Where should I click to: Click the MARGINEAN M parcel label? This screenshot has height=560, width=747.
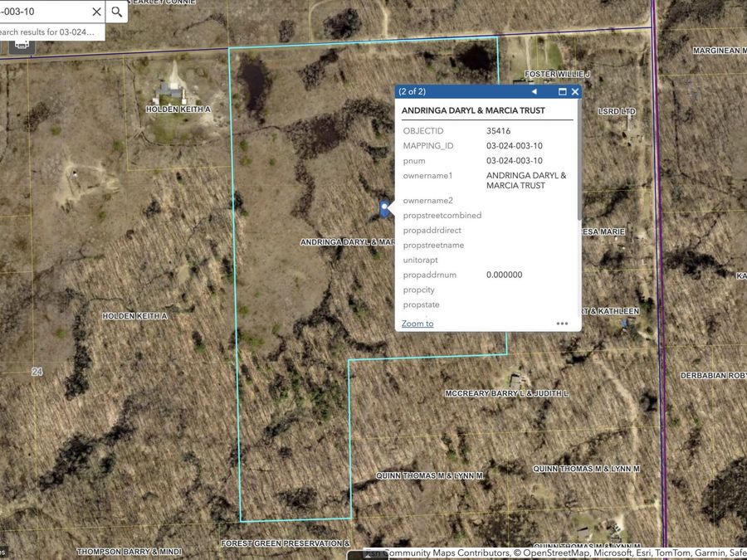720,50
